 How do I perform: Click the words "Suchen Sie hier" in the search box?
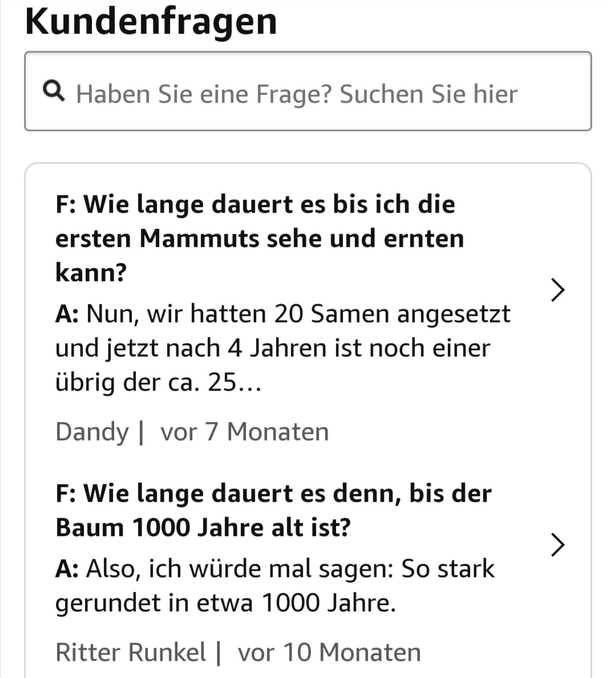tap(429, 94)
